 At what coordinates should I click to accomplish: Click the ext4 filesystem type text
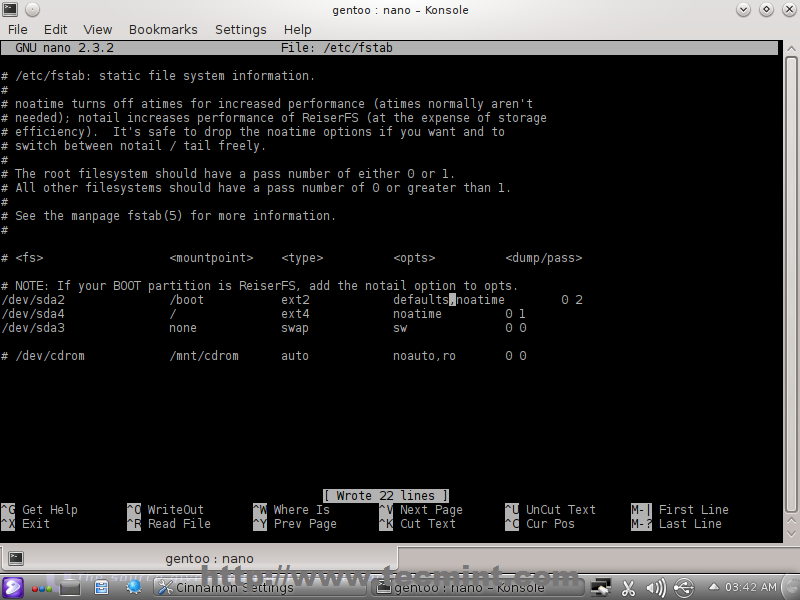pyautogui.click(x=295, y=314)
